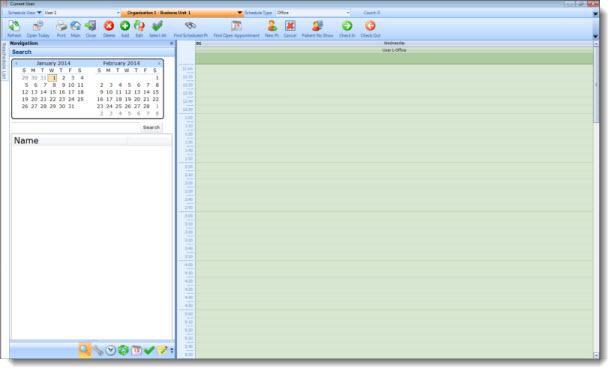
Task: Open the Navigation pane pin menu
Action: pos(171,44)
